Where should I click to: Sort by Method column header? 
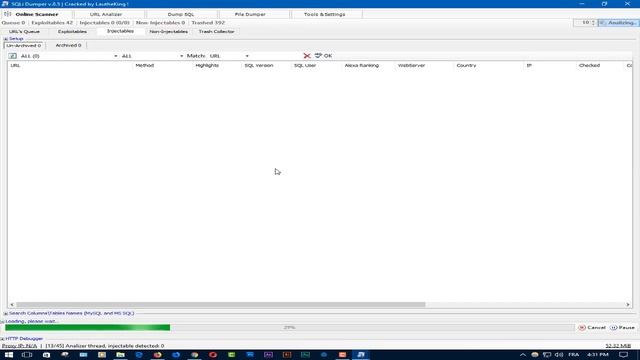click(163, 66)
